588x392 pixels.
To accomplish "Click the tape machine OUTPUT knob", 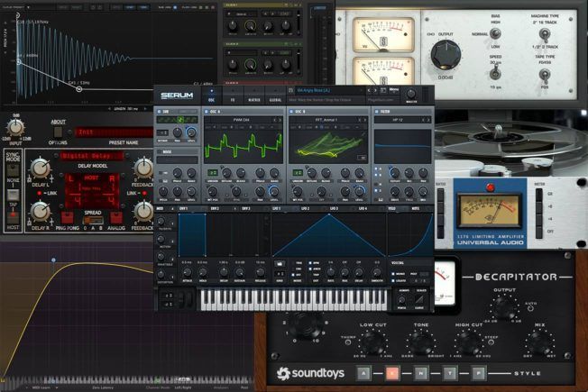I will coord(446,55).
